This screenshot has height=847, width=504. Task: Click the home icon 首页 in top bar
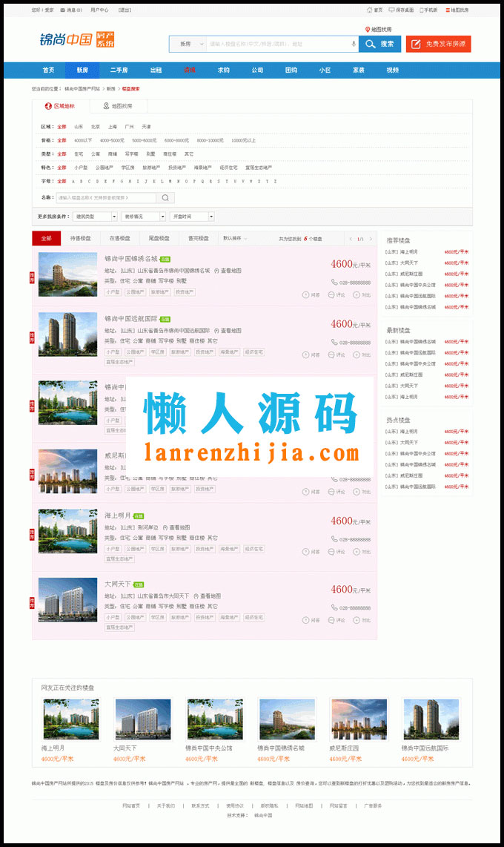coord(370,10)
